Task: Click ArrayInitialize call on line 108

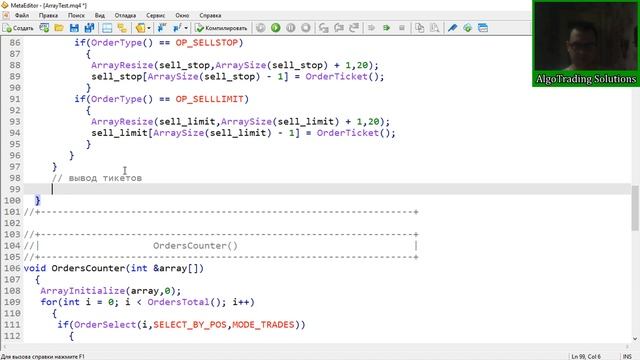Action: 110,291
